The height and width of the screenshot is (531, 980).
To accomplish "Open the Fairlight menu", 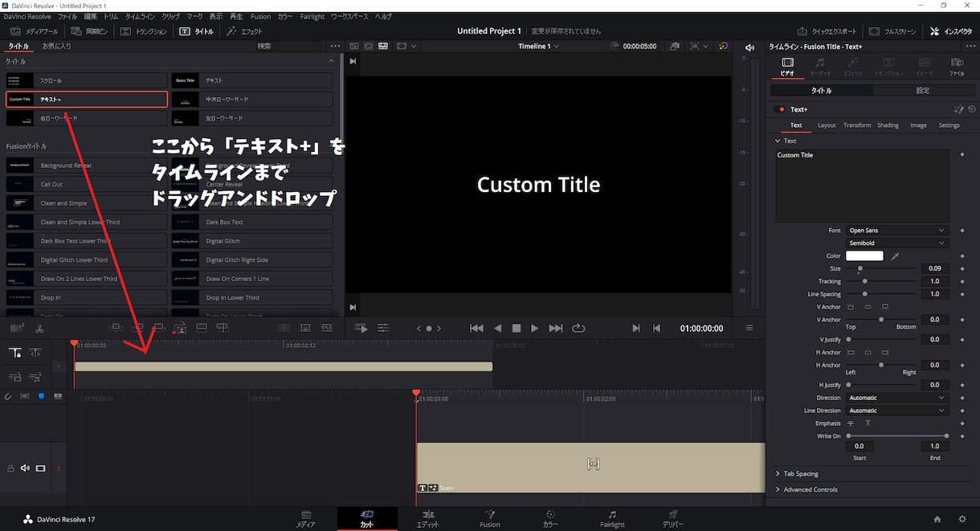I will tap(312, 16).
